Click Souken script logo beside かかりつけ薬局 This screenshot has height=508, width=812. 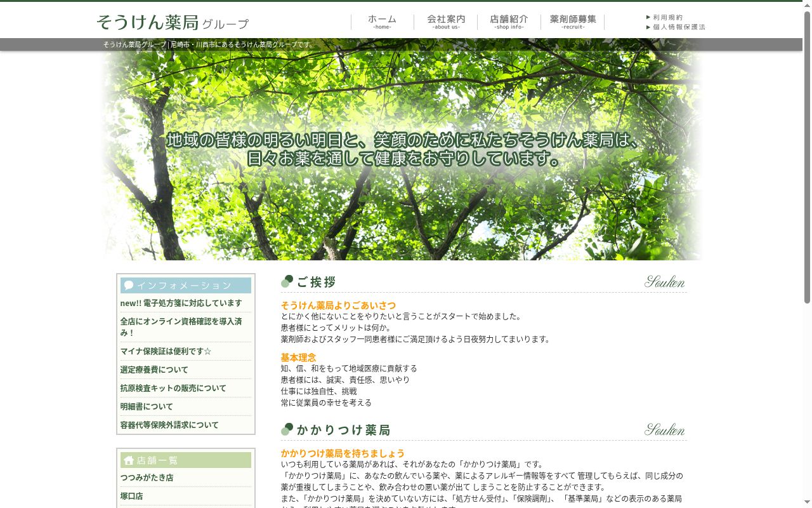(x=665, y=429)
